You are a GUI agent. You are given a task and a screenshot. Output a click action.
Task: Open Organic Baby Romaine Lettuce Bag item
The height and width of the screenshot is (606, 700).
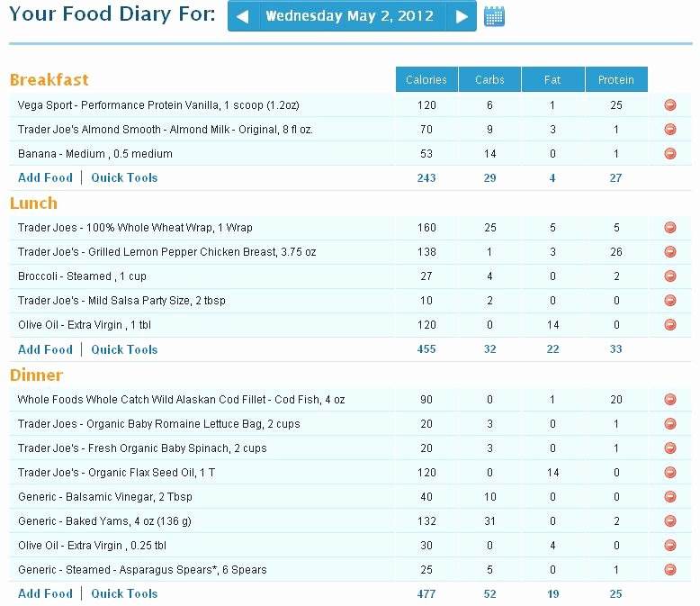pos(159,424)
